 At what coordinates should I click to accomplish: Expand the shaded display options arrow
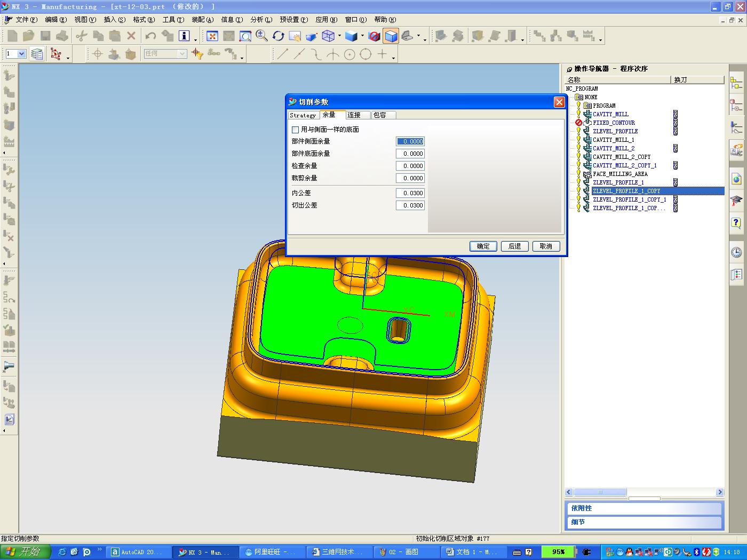point(362,36)
